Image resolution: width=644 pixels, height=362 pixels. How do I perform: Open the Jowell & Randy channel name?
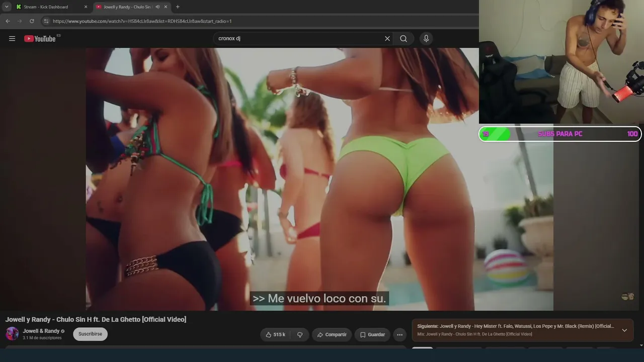point(41,331)
